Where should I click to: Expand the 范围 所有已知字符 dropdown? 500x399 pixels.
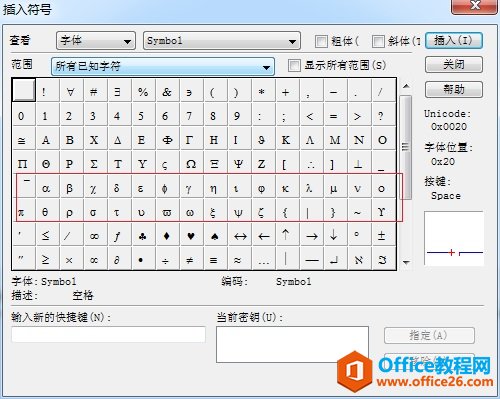(x=163, y=66)
